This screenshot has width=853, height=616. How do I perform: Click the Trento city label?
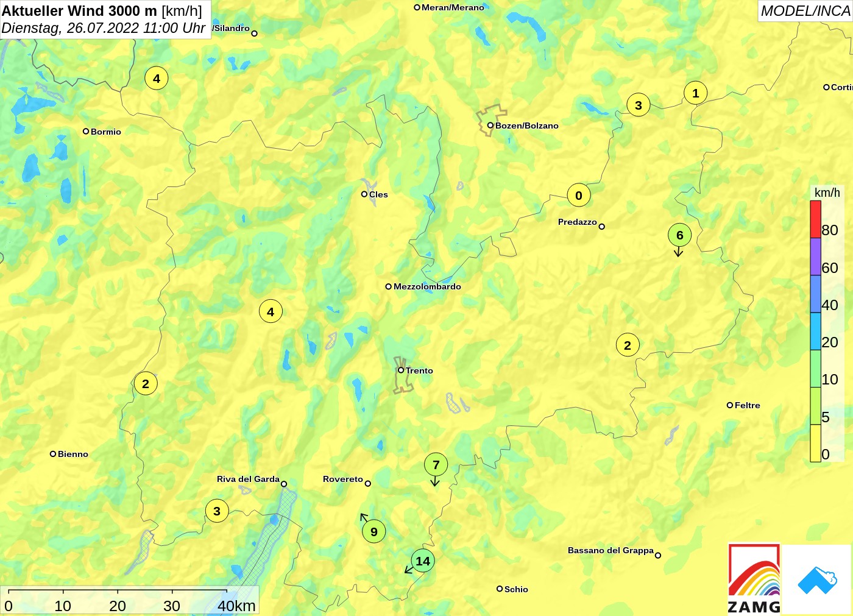coord(419,370)
